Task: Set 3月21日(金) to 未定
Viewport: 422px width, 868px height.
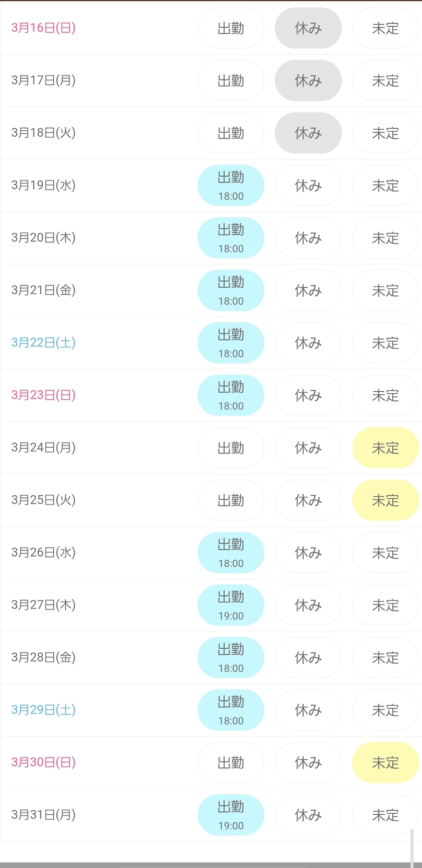Action: tap(385, 290)
